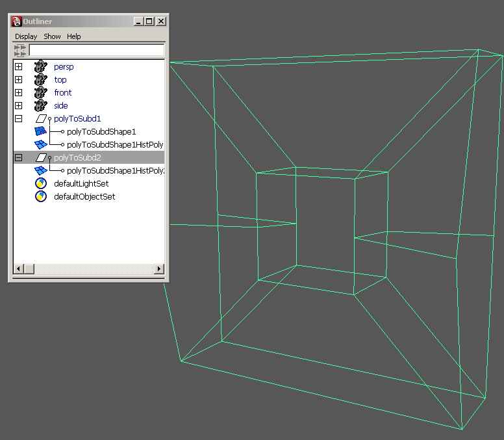Expand the front camera node
The image size is (504, 440).
click(x=19, y=93)
